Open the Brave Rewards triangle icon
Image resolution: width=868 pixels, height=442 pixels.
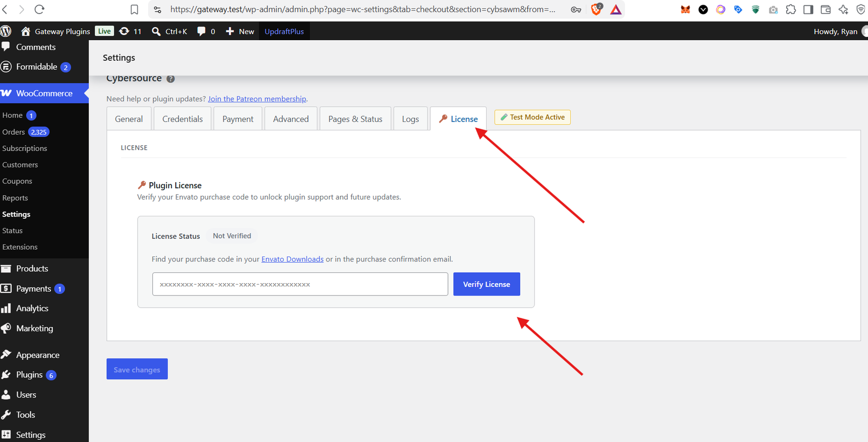click(x=616, y=9)
